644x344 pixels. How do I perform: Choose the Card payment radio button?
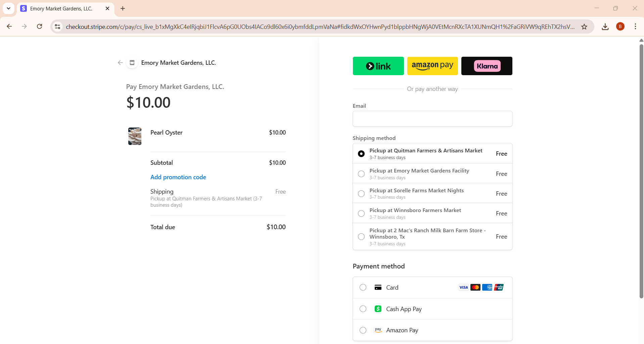click(x=363, y=287)
